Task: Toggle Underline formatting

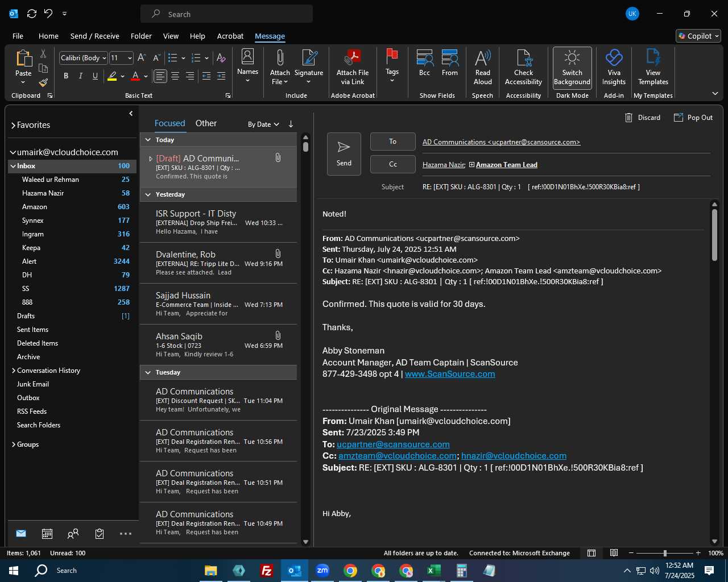Action: (95, 76)
